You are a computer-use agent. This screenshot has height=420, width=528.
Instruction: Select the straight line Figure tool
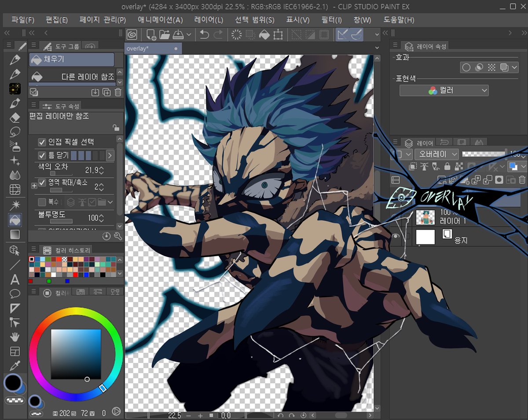pyautogui.click(x=15, y=265)
